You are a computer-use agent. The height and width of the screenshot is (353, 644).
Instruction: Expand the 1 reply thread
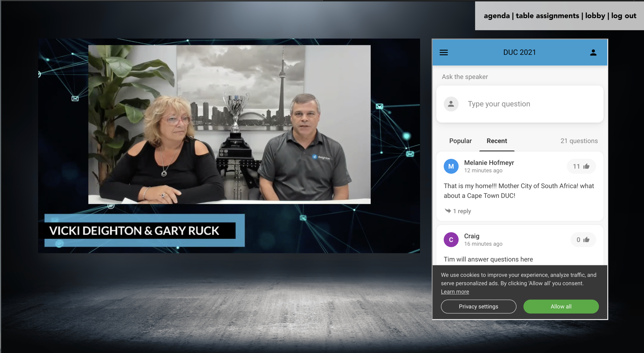tap(462, 211)
